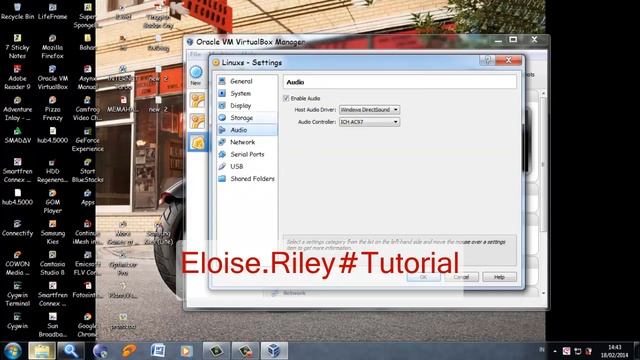Click the VirtualBox cube icon in taskbar

(x=274, y=351)
